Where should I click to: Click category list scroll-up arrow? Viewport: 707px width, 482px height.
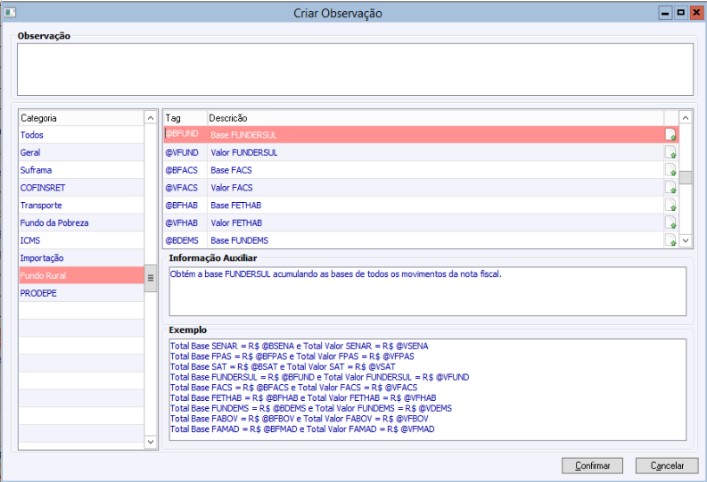pos(151,118)
